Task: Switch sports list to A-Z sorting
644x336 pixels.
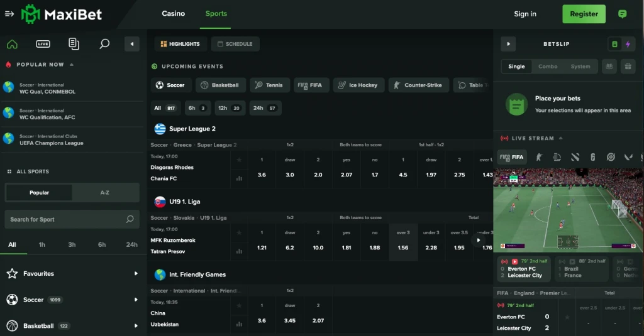Action: pos(105,193)
